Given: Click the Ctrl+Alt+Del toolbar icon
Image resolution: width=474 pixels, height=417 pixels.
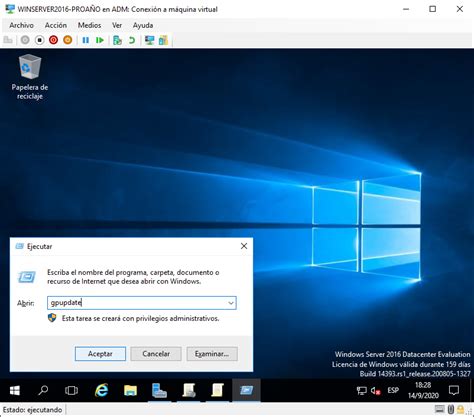Looking at the screenshot, I should 8,40.
